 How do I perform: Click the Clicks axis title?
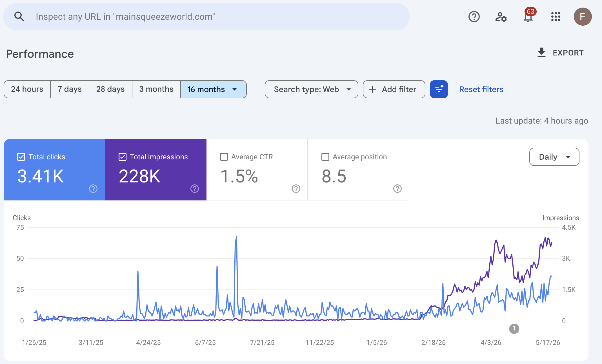(x=22, y=218)
